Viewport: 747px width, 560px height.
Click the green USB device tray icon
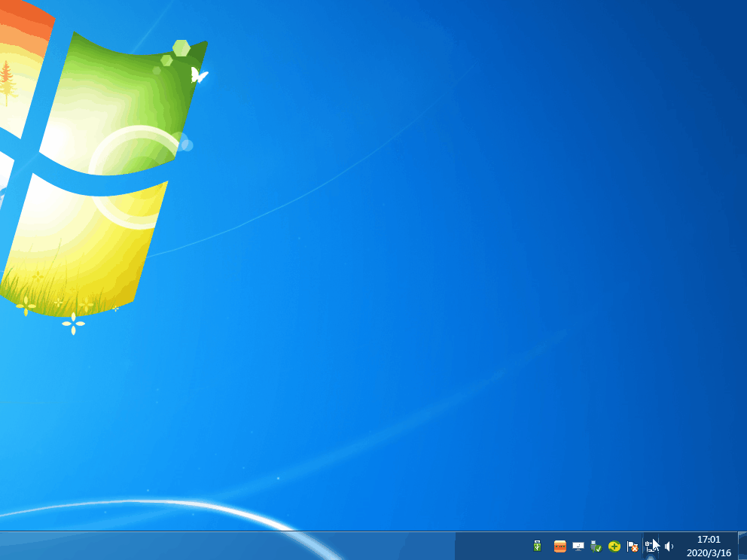click(x=538, y=546)
